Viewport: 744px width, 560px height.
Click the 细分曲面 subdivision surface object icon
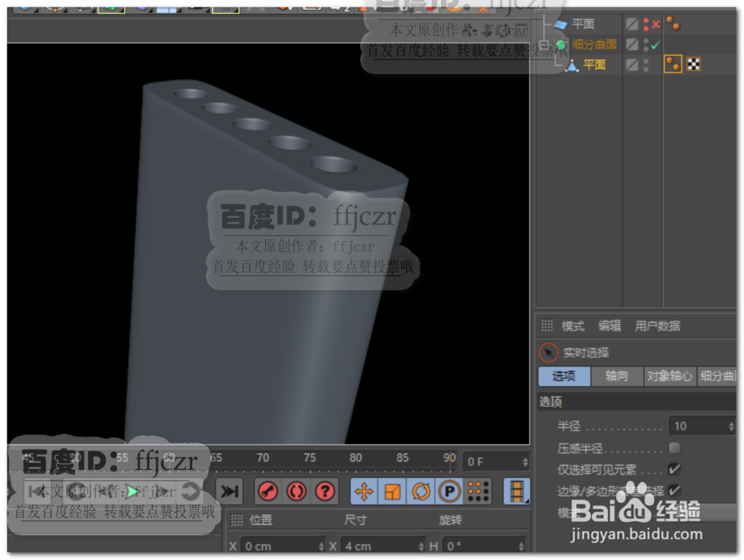[x=561, y=45]
